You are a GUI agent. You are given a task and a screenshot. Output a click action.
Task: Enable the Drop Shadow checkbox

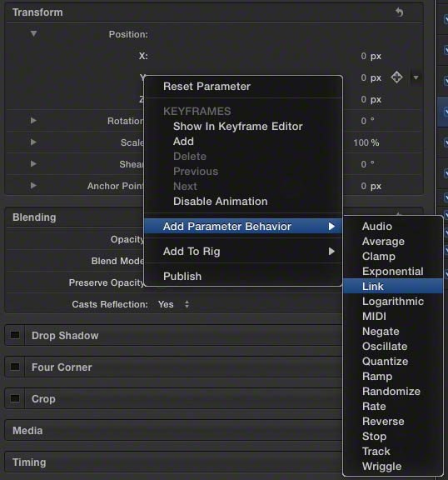point(15,335)
